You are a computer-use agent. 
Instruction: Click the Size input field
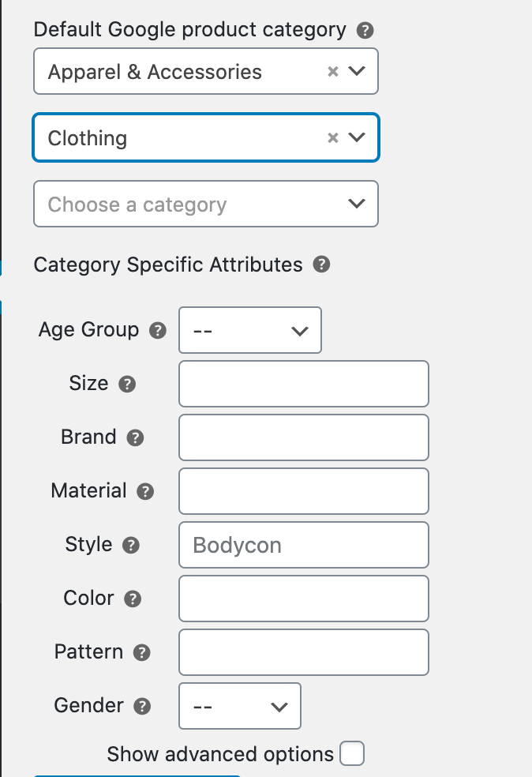click(304, 384)
